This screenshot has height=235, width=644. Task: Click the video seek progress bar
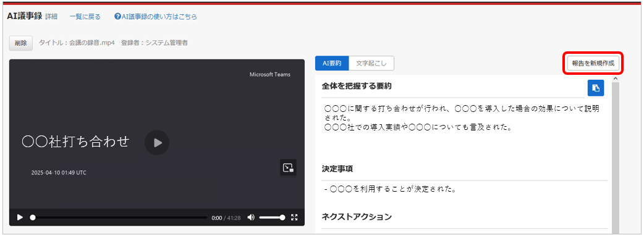[119, 217]
